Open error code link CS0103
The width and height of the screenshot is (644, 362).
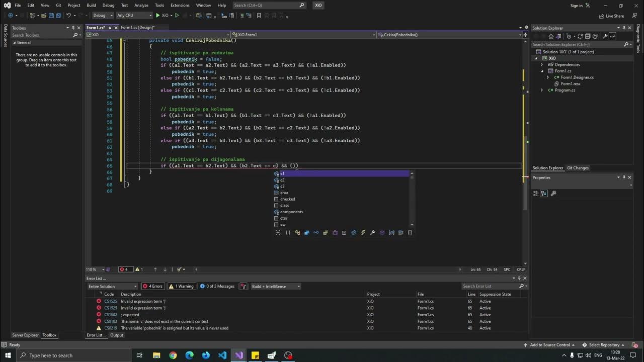[x=111, y=321]
